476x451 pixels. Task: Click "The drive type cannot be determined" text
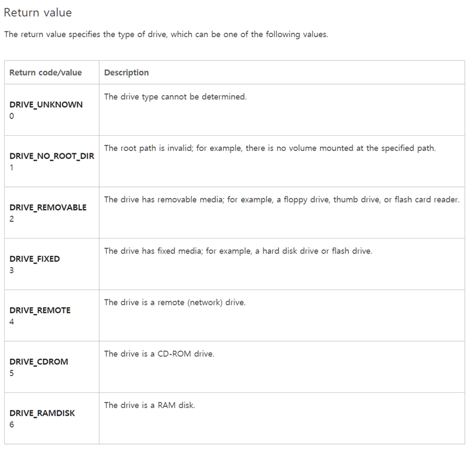[175, 96]
